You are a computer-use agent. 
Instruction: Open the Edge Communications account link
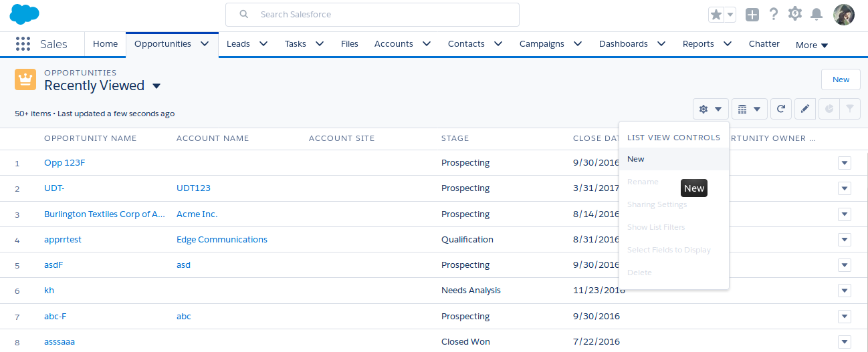pos(221,240)
